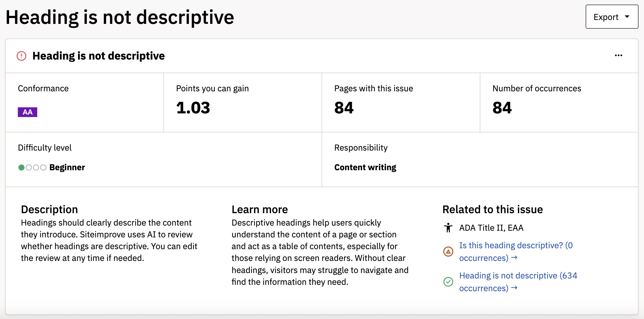
Task: Click the Points you can gain value 1.03
Action: coord(193,108)
